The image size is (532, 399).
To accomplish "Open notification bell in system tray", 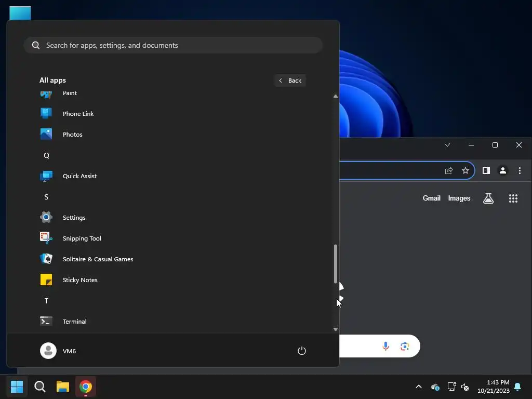I will point(518,387).
